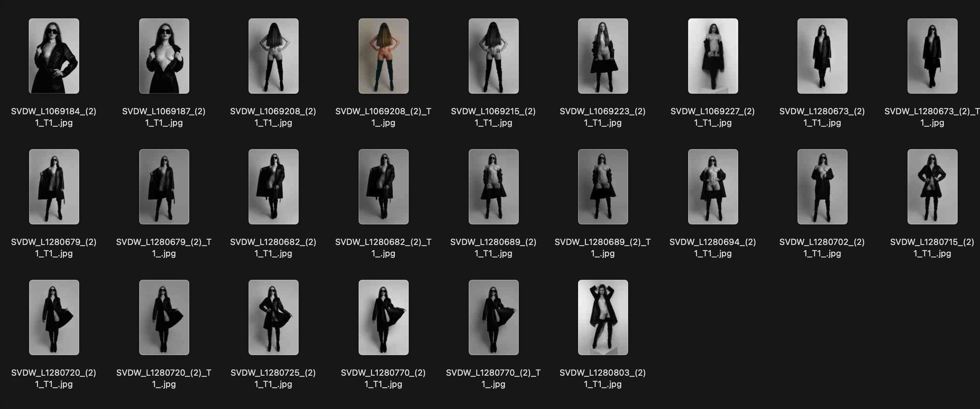Select thumbnail of SVDW_L1280803_(2)1_T1_.jpg
Screen dimensions: 980x409
tap(603, 317)
